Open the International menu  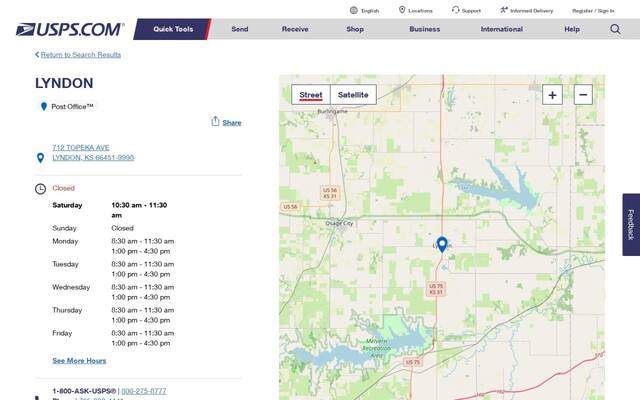point(502,29)
